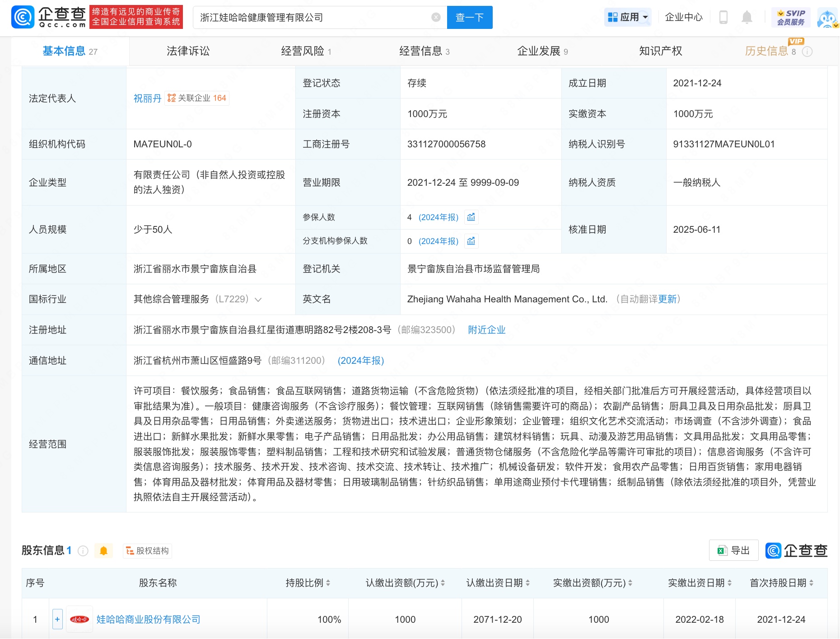The image size is (840, 639).
Task: Click the Wahaha company logo thumbnail
Action: [79, 619]
